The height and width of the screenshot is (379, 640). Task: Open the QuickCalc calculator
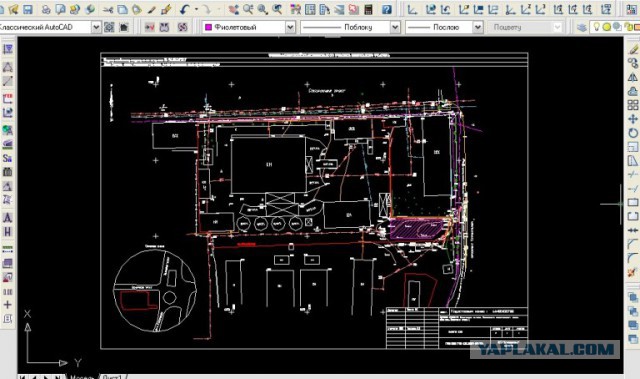pos(369,9)
